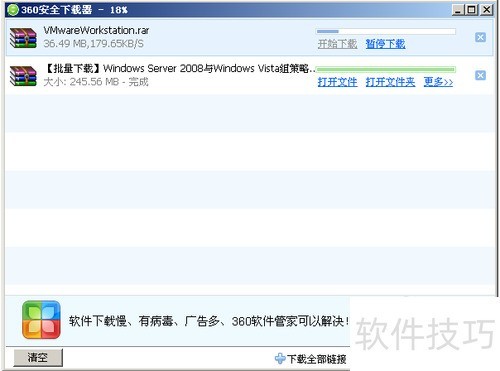Minimize the 360安全下载器 window
The image size is (500, 371).
459,10
